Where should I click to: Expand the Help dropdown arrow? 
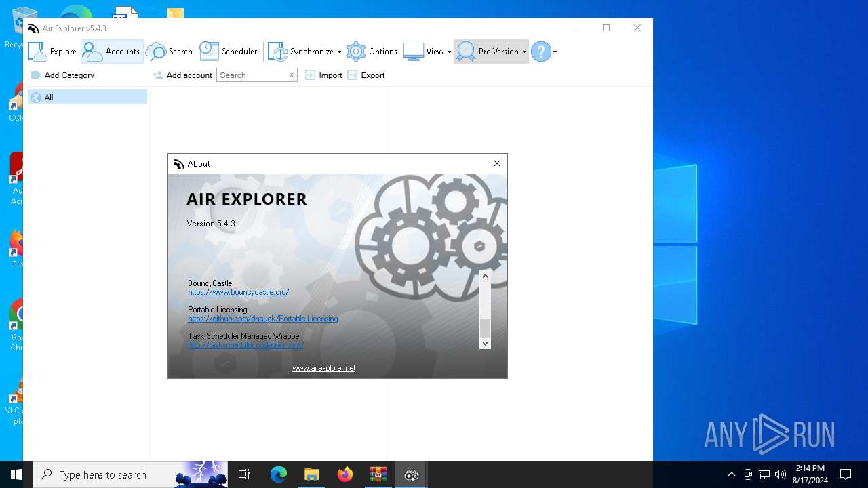pos(555,52)
